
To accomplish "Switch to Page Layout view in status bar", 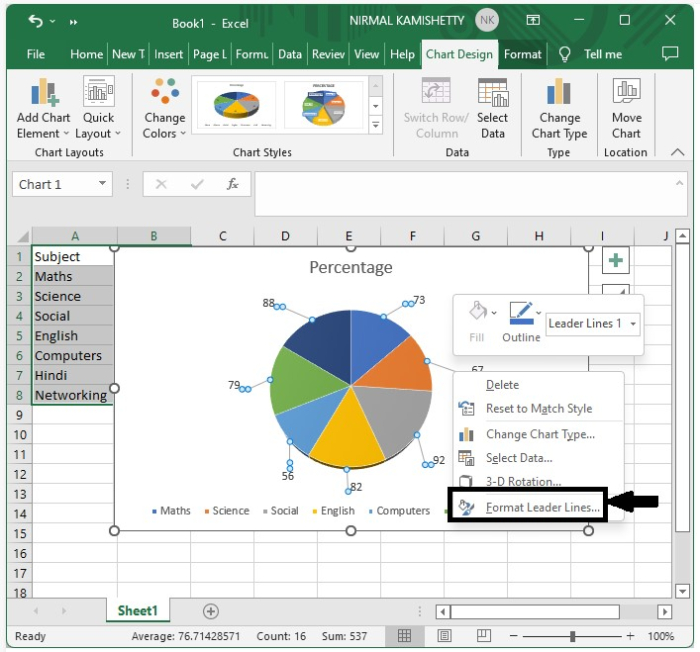I will (444, 635).
